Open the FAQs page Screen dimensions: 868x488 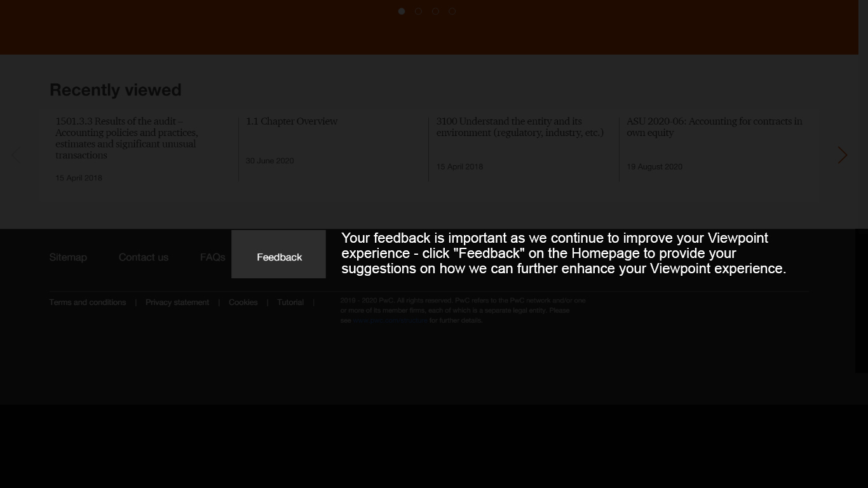coord(212,257)
